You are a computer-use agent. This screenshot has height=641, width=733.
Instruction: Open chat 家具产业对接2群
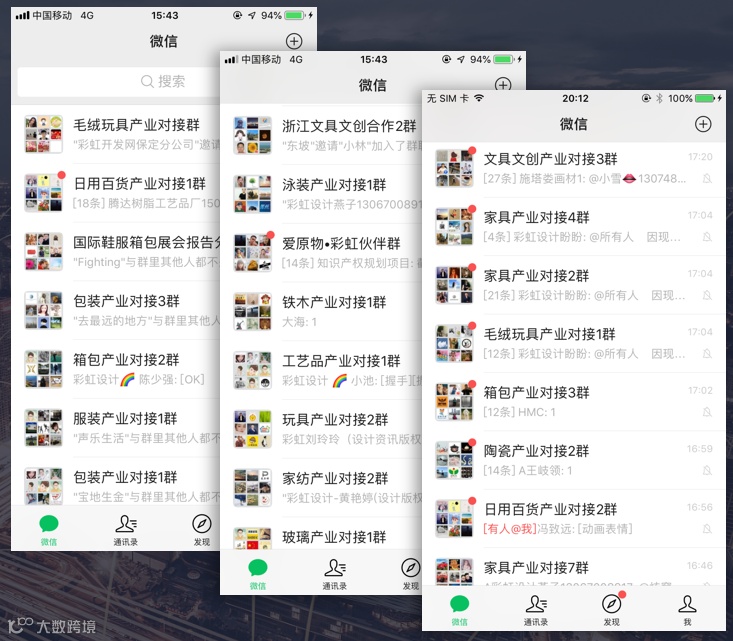(x=574, y=285)
